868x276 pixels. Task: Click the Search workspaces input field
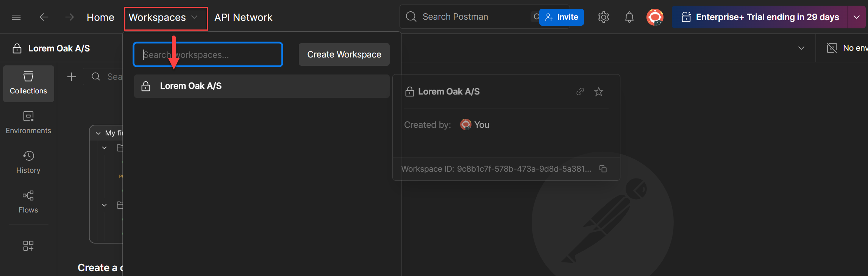coord(208,54)
